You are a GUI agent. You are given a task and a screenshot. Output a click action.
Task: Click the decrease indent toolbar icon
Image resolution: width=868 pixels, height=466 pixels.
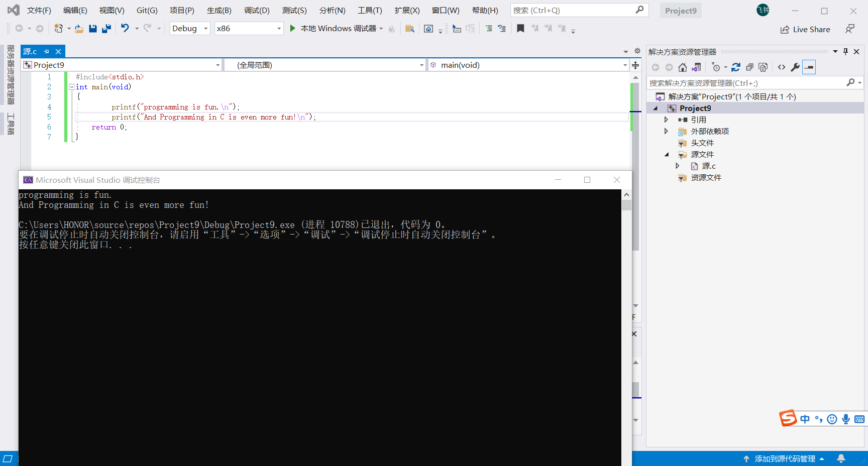pyautogui.click(x=489, y=29)
